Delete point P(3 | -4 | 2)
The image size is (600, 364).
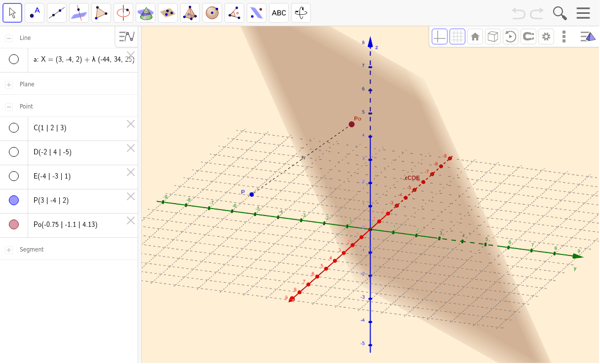pyautogui.click(x=131, y=196)
